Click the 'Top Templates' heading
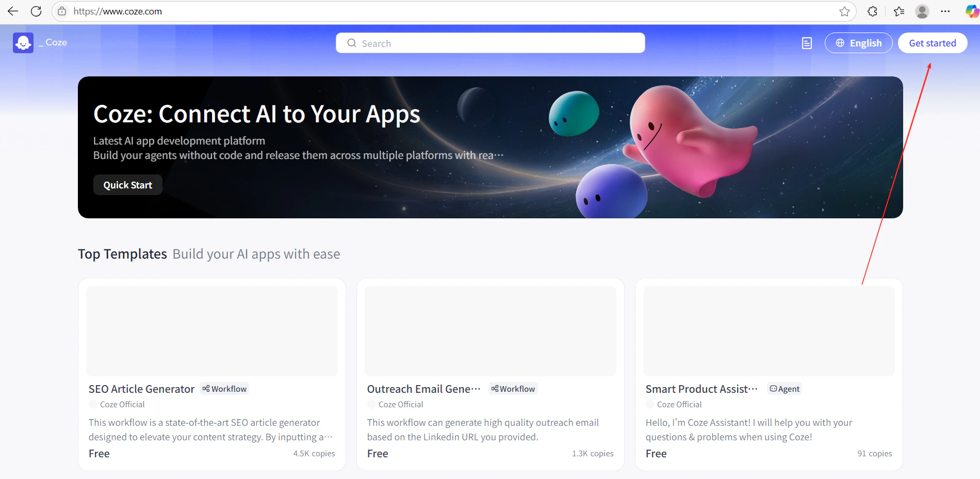 (122, 254)
